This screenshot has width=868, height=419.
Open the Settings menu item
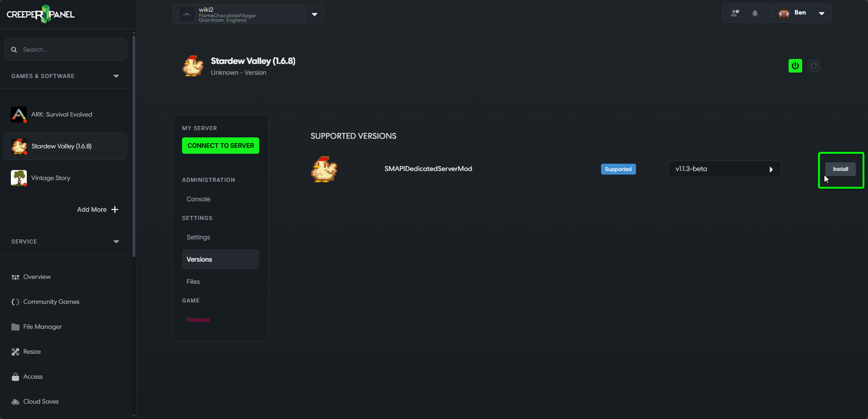[198, 237]
